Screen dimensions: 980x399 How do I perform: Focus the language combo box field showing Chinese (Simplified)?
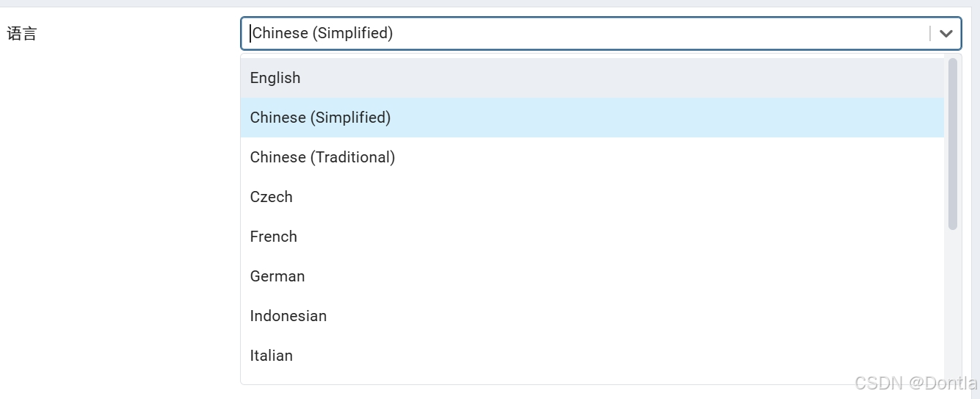pos(587,34)
